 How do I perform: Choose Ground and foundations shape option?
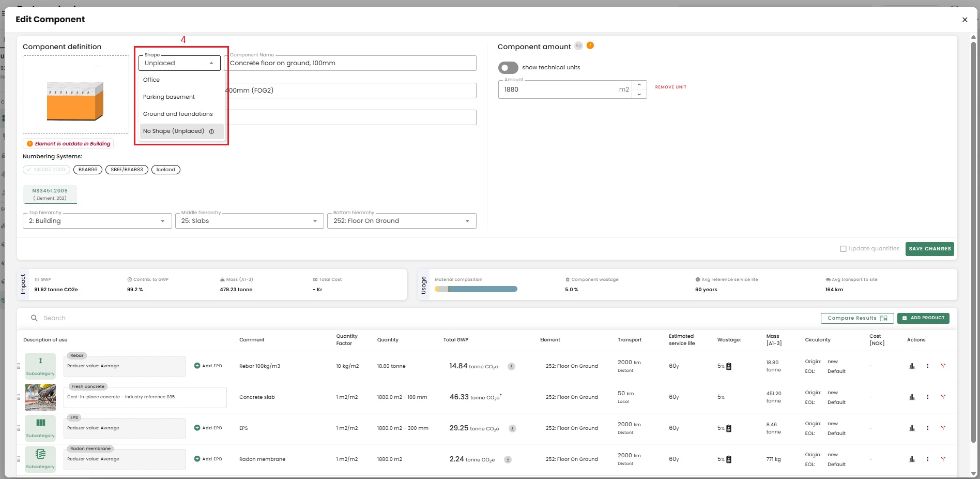[178, 114]
